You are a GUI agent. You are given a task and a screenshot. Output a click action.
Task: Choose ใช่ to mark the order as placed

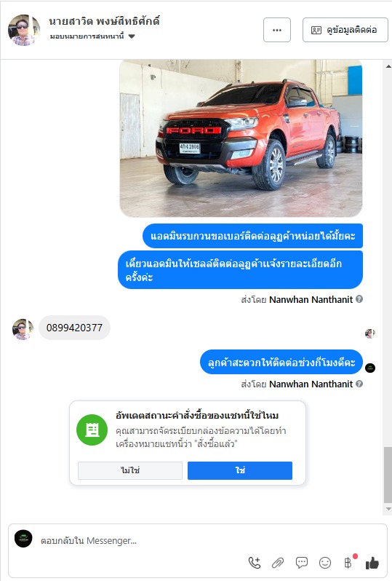coord(240,470)
